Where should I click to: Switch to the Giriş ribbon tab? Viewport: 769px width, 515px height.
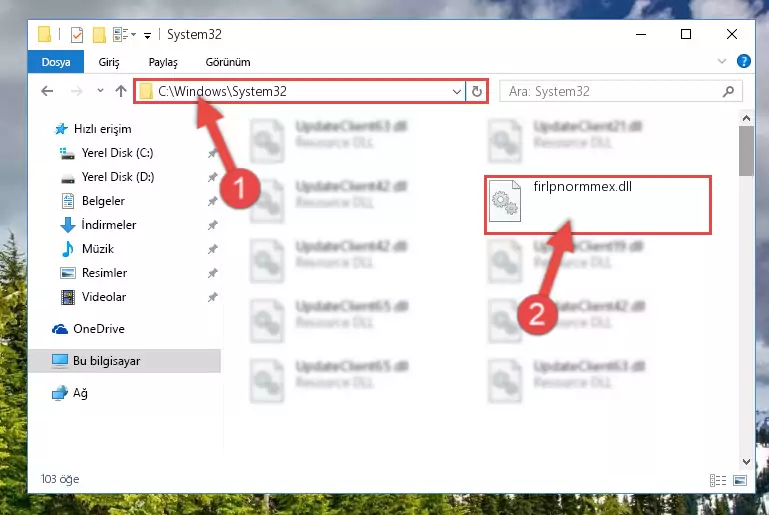(109, 62)
